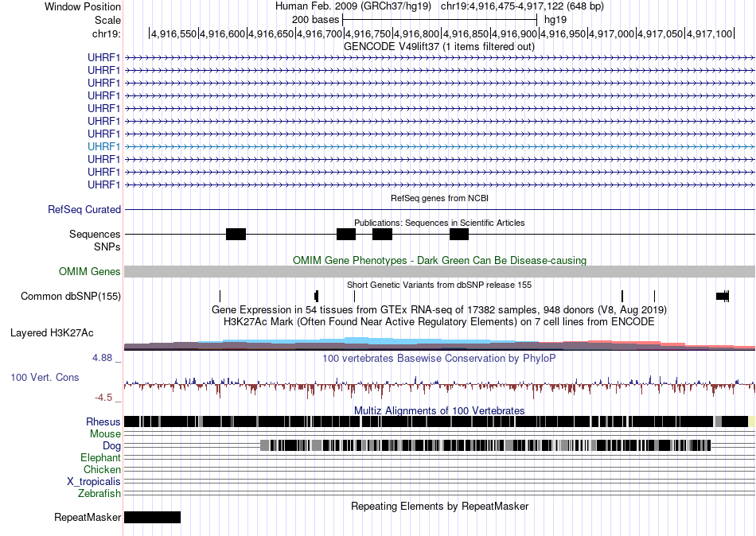Click the leftmost black Sequences track block
This screenshot has height=536, width=756.
pos(236,235)
